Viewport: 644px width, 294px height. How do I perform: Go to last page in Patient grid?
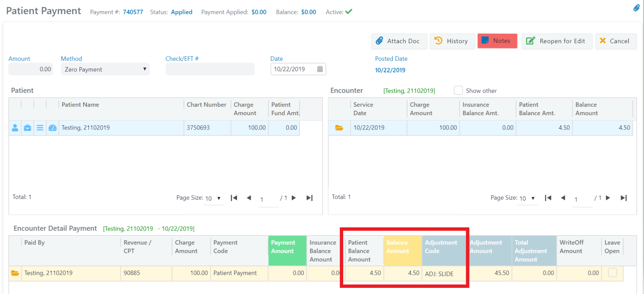309,198
